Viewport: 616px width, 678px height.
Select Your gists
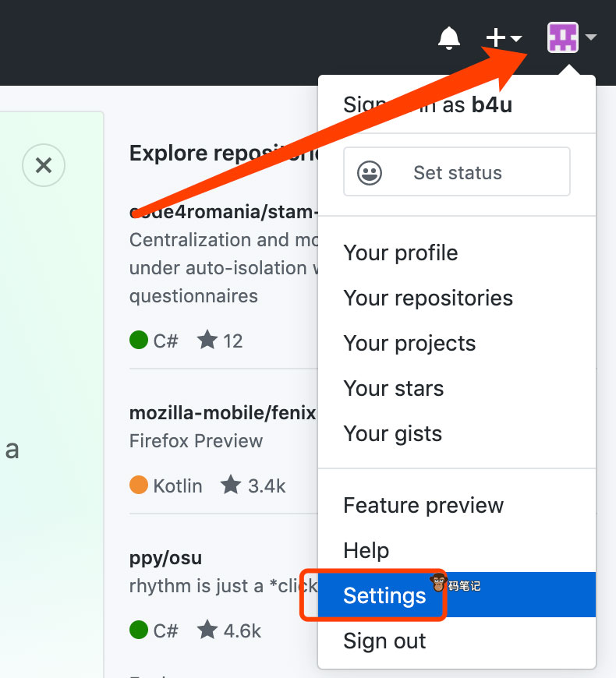click(393, 434)
